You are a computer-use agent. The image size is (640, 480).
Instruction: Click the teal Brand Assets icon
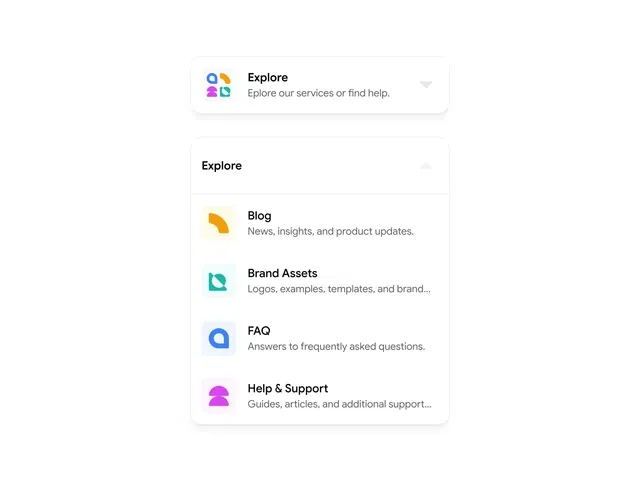click(x=219, y=281)
